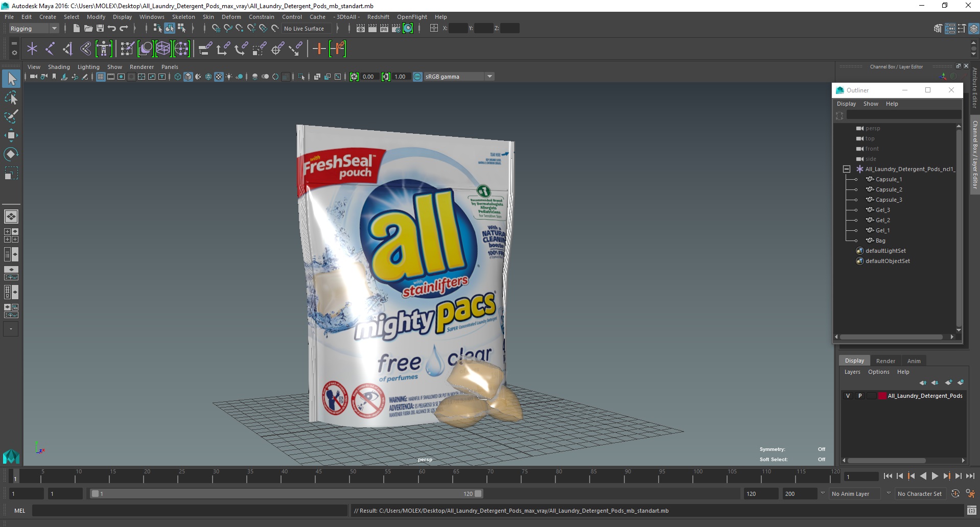Enable snap to grids magnet icon
980x527 pixels.
pos(216,29)
